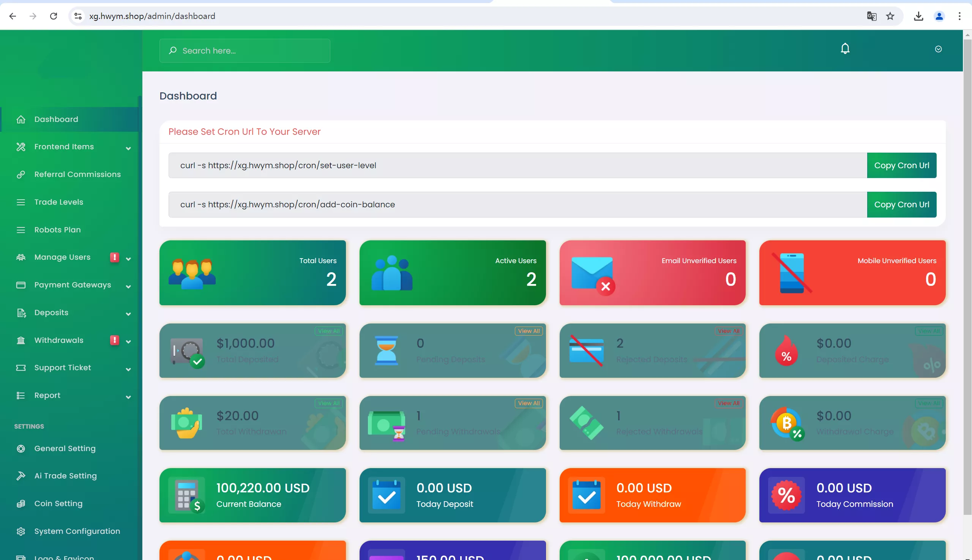Click the Active Users icon
Viewport: 972px width, 560px height.
coord(389,272)
